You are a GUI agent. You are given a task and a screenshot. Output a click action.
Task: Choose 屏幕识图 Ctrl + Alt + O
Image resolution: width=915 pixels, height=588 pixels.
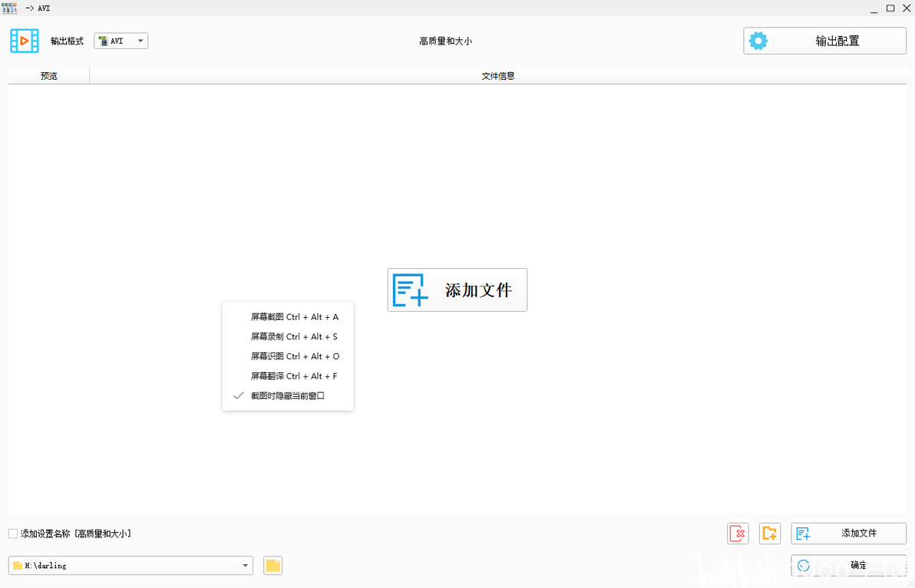pyautogui.click(x=288, y=356)
